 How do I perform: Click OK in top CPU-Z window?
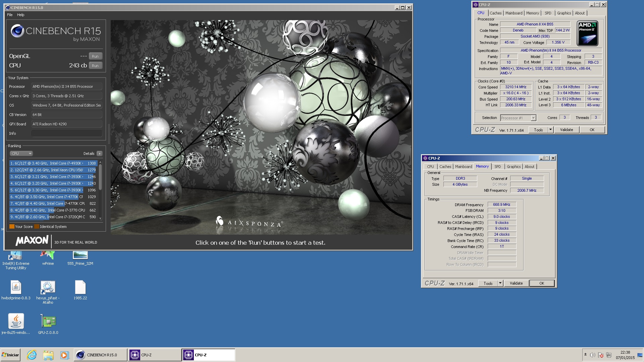pos(592,130)
